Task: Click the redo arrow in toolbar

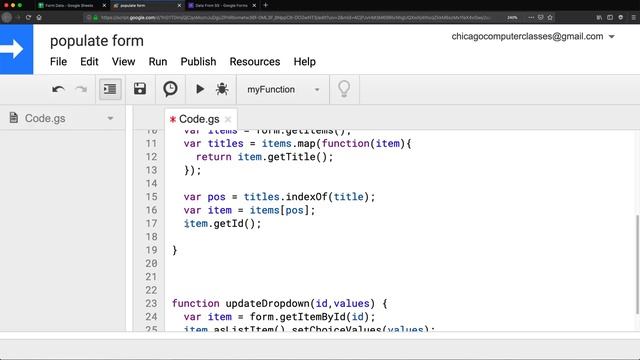Action: point(81,89)
